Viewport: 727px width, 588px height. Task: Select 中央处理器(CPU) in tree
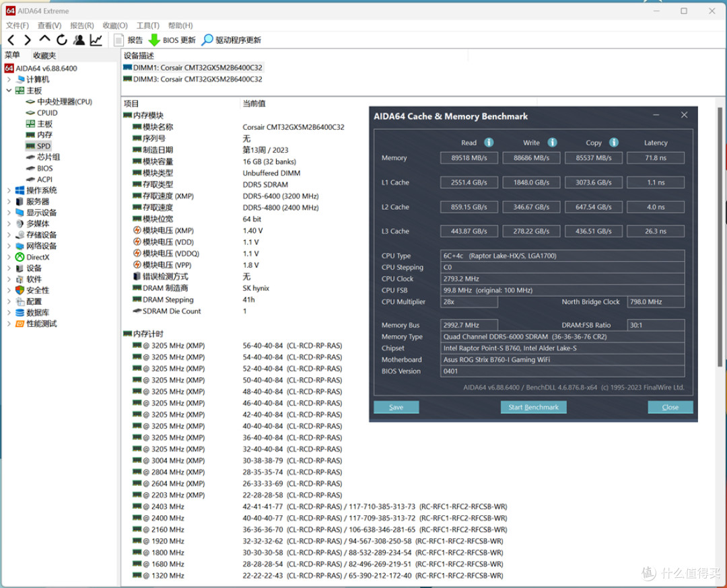[59, 102]
